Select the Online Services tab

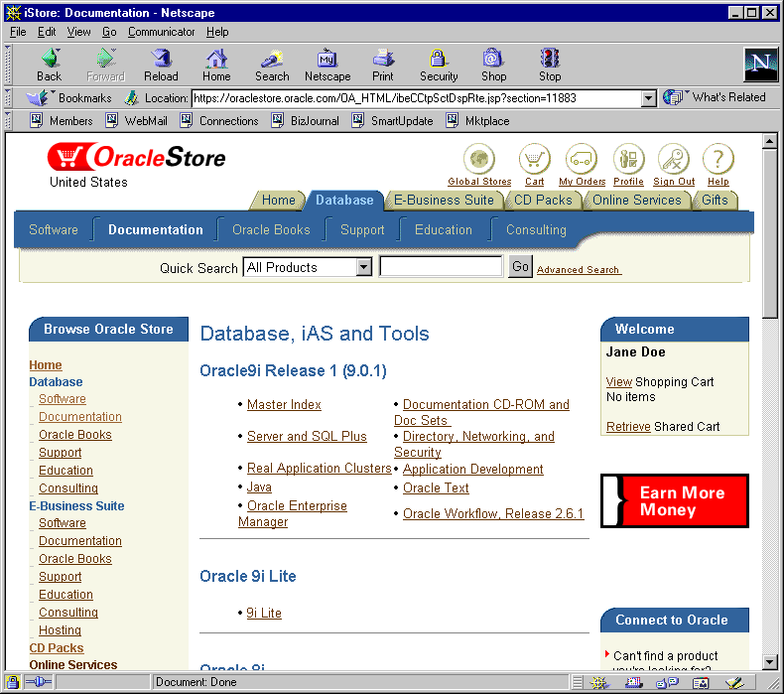coord(637,201)
